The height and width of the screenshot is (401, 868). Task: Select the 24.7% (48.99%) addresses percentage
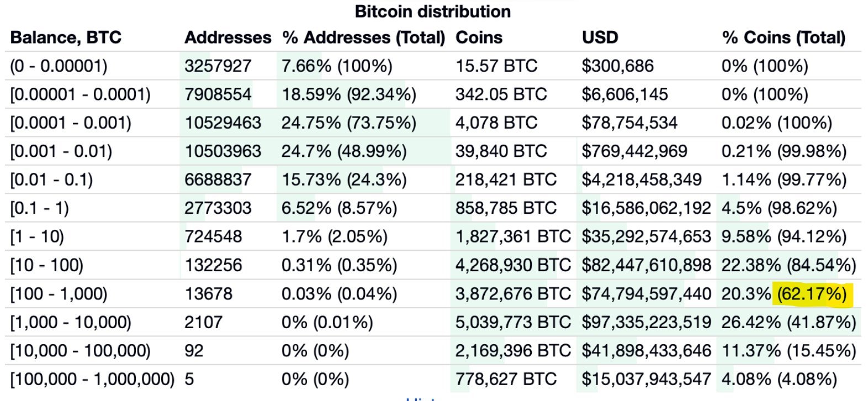[x=344, y=151]
